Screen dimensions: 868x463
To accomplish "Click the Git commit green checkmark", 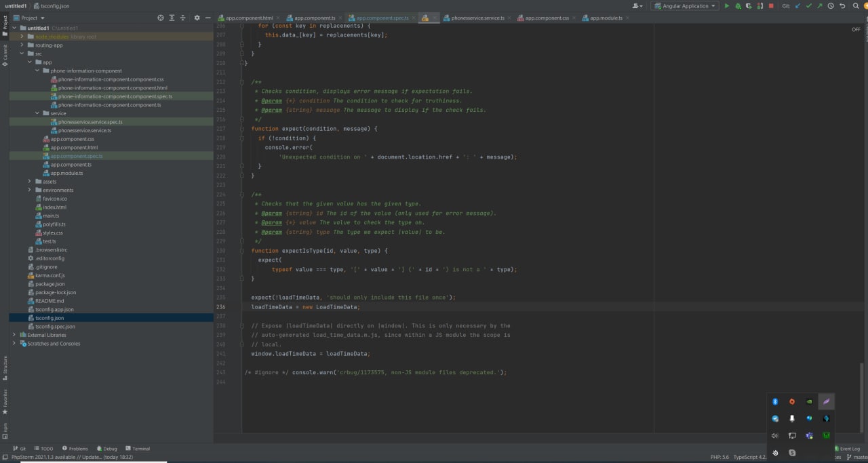I will point(808,6).
